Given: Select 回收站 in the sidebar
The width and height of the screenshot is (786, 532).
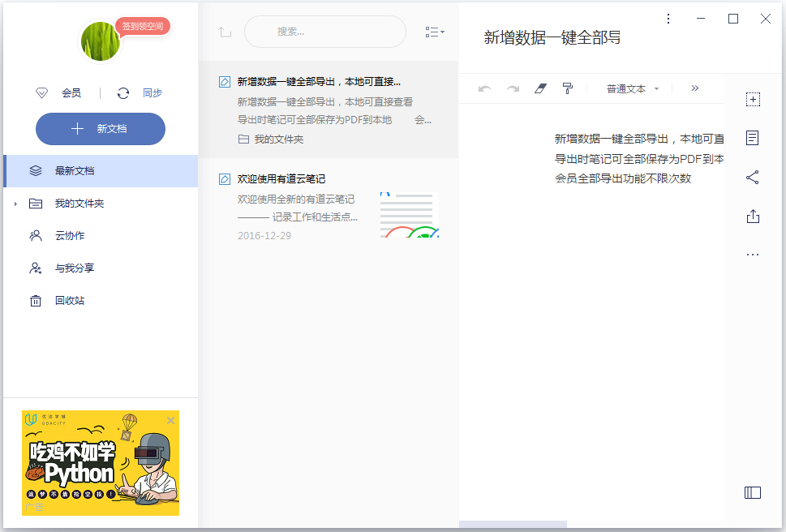Looking at the screenshot, I should (69, 301).
